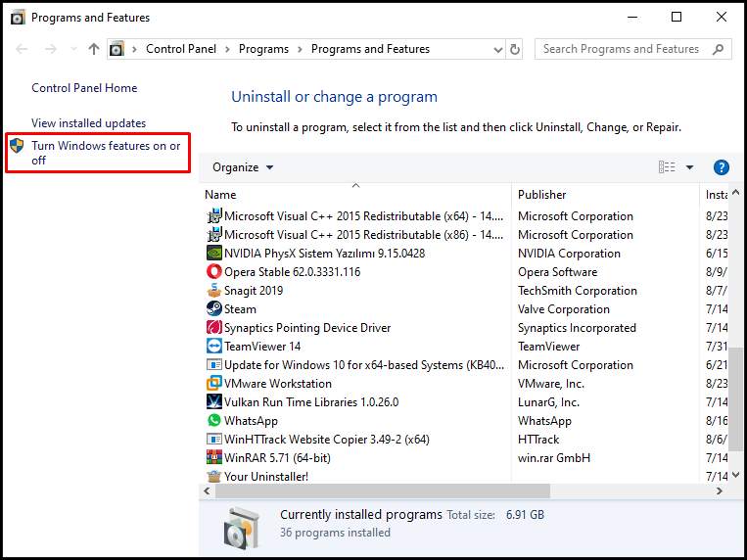Select the Your Uninstaller! icon

[x=214, y=476]
